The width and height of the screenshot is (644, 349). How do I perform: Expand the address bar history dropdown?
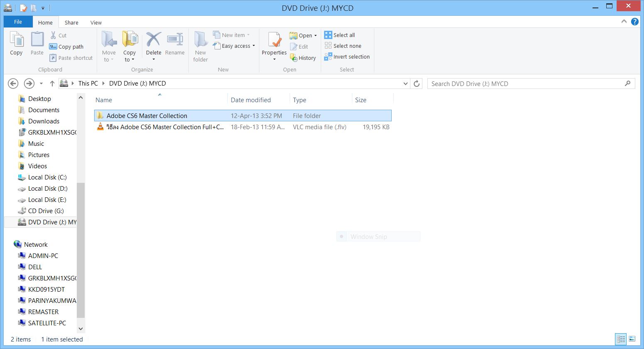405,84
